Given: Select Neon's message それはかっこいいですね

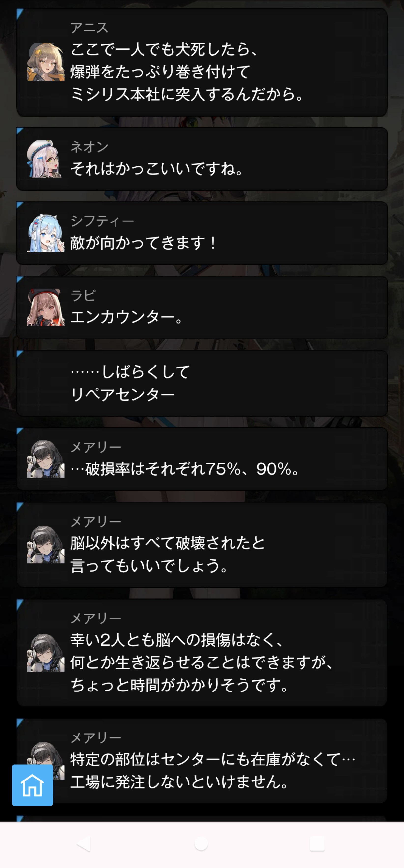Looking at the screenshot, I should tap(202, 159).
